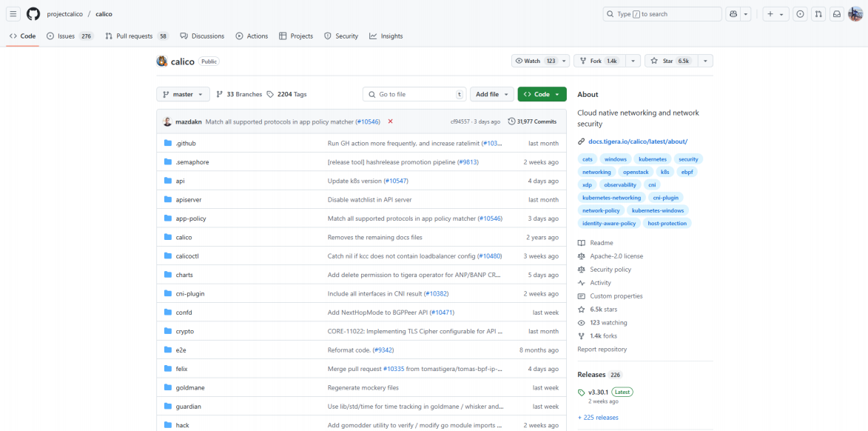Open the Projects tab

296,36
